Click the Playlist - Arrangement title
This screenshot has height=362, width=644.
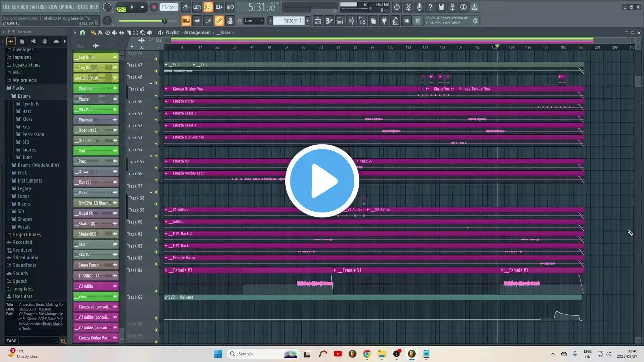tap(188, 33)
